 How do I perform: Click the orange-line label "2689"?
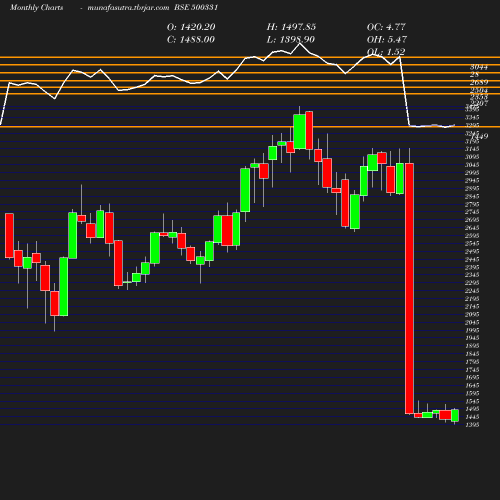479,82
